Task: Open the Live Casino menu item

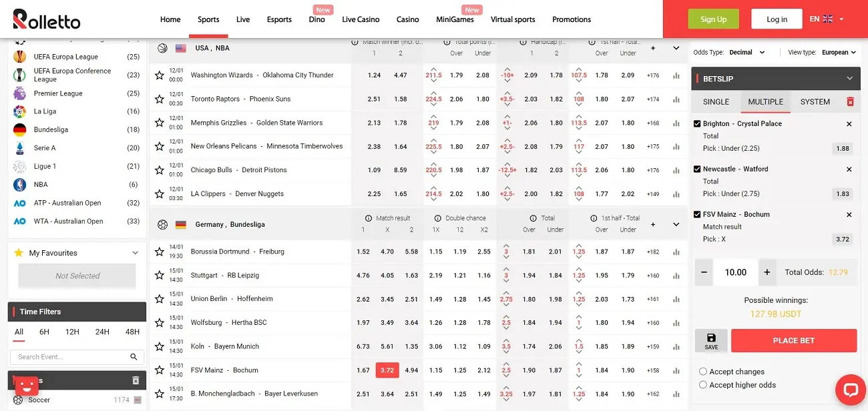Action: (x=361, y=19)
